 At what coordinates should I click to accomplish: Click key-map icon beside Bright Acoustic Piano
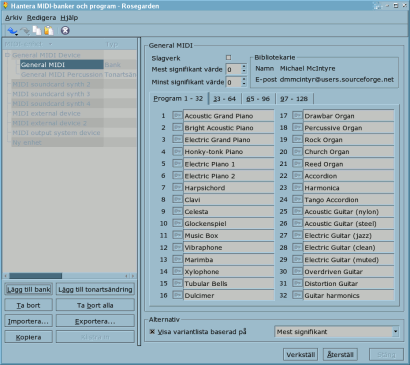(177, 127)
